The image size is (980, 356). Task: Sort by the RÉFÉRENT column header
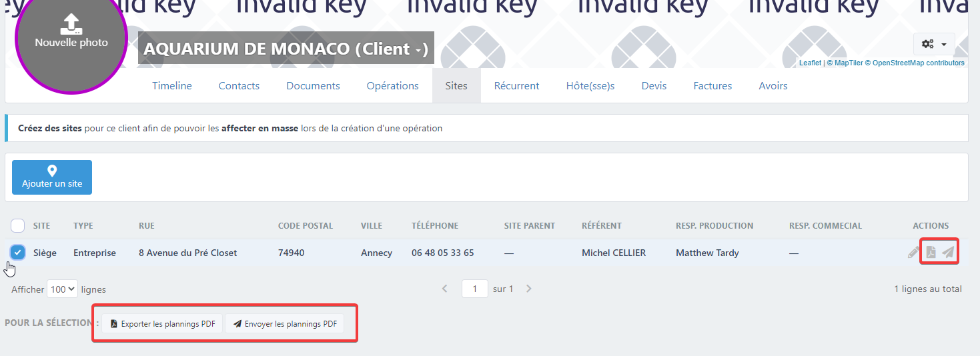point(602,225)
